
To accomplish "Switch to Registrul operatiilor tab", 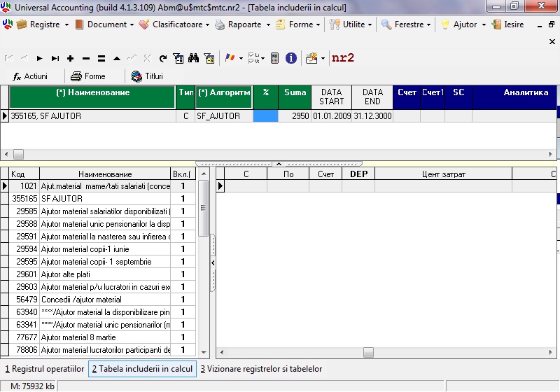I will tap(45, 369).
